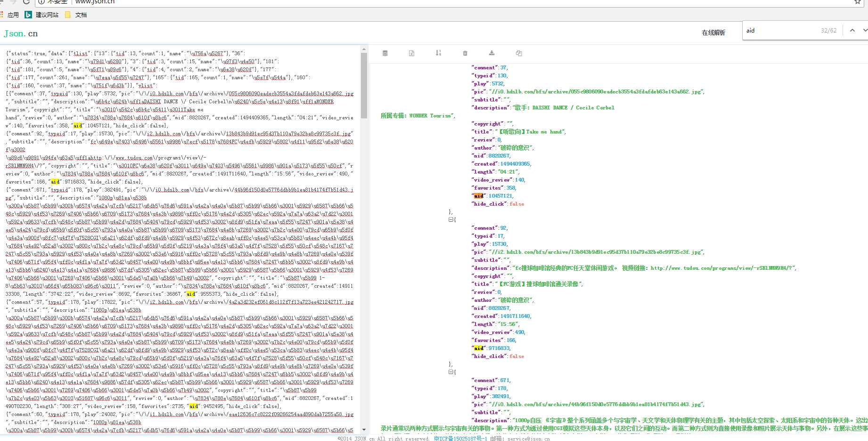The height and width of the screenshot is (441, 868).
Task: Click the download/save icon in toolbar
Action: 491,53
